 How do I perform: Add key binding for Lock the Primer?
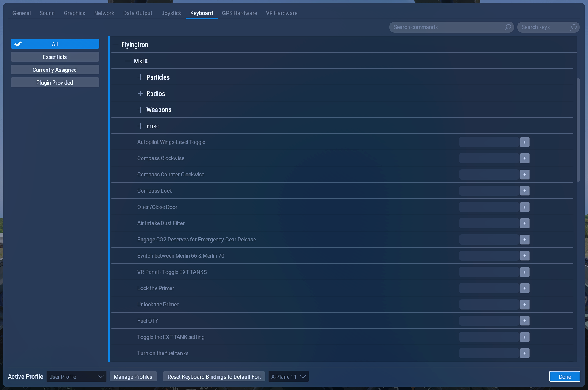[x=524, y=288]
